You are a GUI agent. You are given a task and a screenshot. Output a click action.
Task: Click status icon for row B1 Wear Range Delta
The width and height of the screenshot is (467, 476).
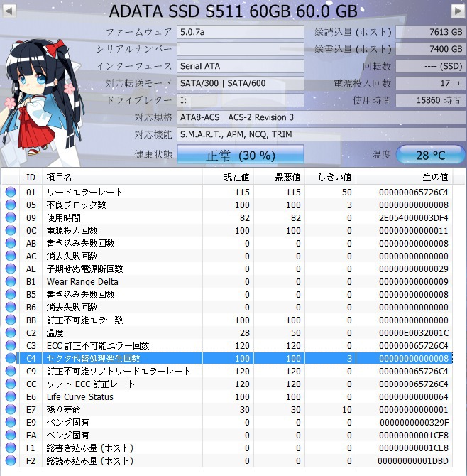(x=11, y=281)
